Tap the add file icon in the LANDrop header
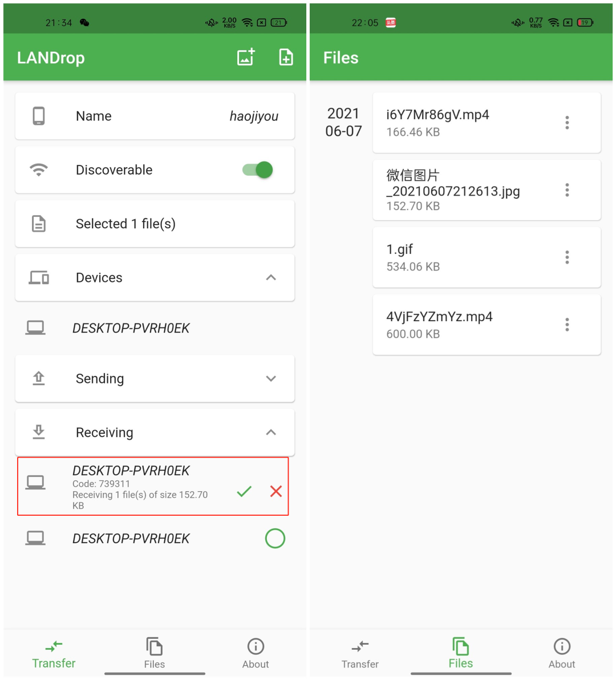616x680 pixels. (286, 57)
